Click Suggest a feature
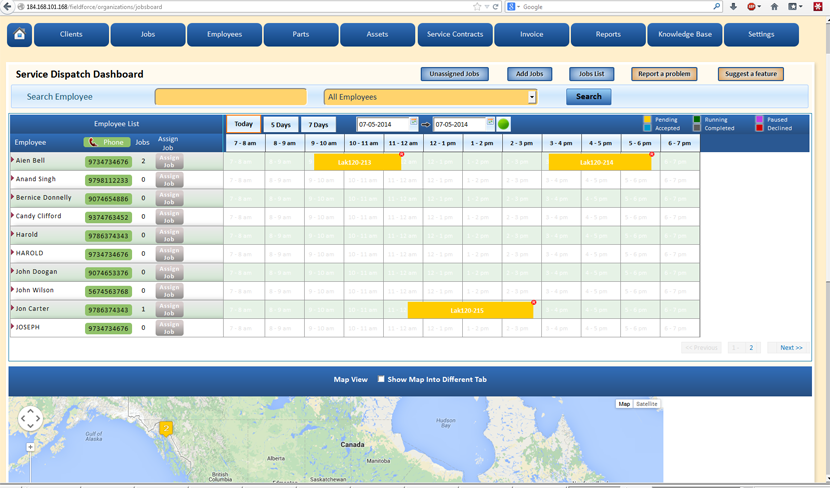Screen dimensions: 830x488 coord(751,74)
